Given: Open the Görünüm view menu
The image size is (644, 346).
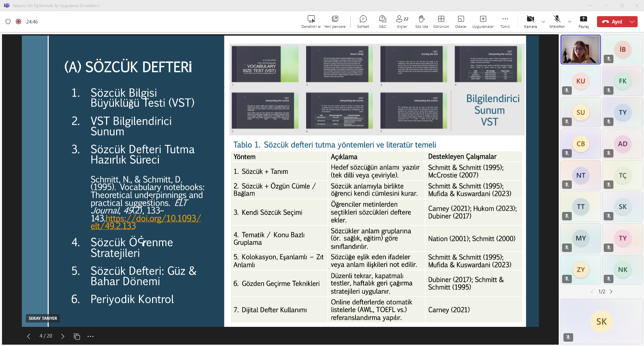Looking at the screenshot, I should click(441, 21).
